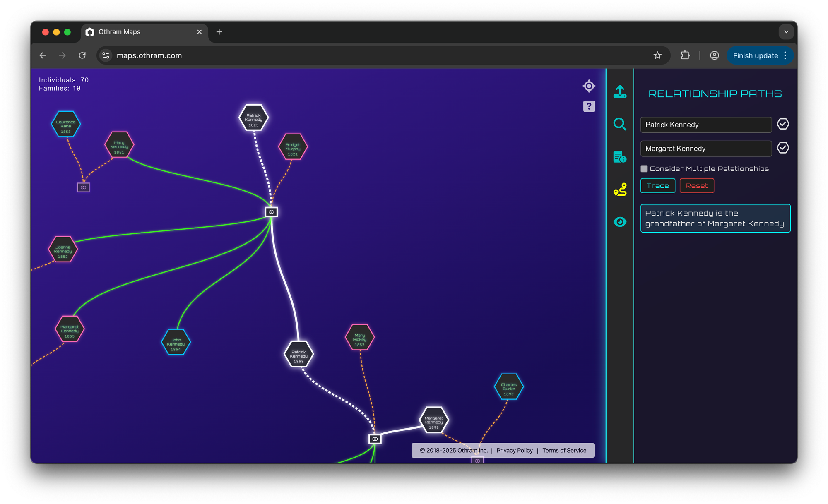The image size is (828, 504).
Task: Click the recenter map crosshair icon
Action: (589, 86)
